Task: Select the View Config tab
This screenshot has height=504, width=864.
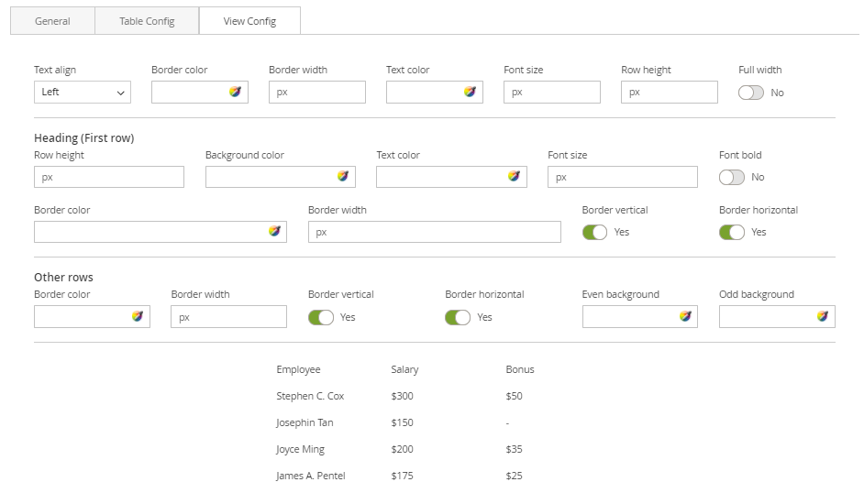Action: 249,21
